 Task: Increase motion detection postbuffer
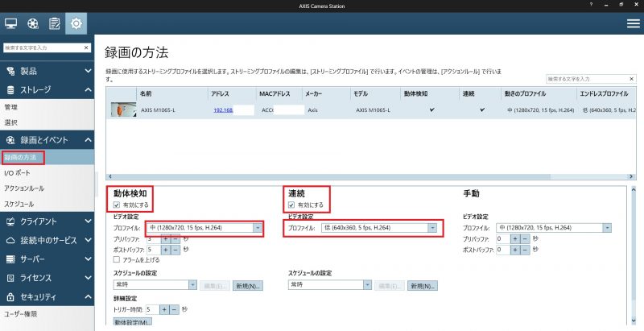click(x=166, y=250)
